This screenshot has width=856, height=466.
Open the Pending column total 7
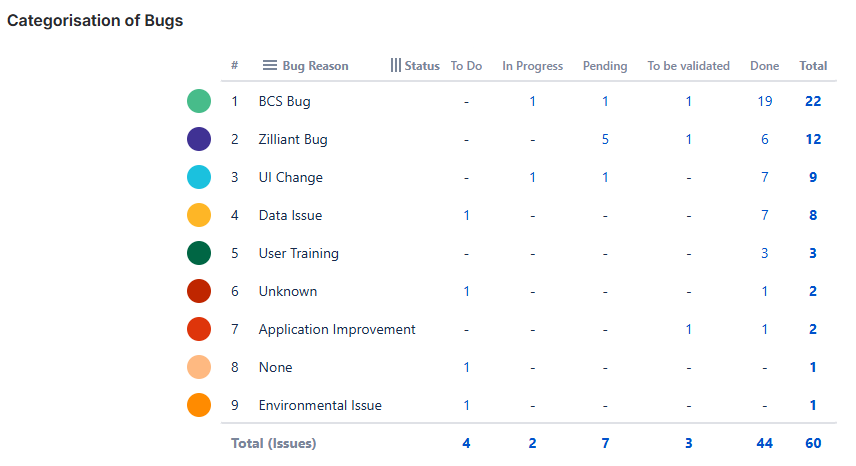click(605, 443)
